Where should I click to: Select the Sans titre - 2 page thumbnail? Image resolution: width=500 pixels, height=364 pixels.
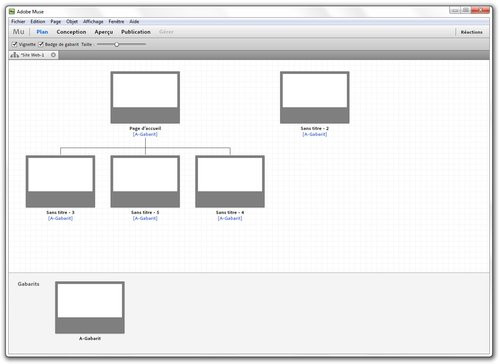315,97
